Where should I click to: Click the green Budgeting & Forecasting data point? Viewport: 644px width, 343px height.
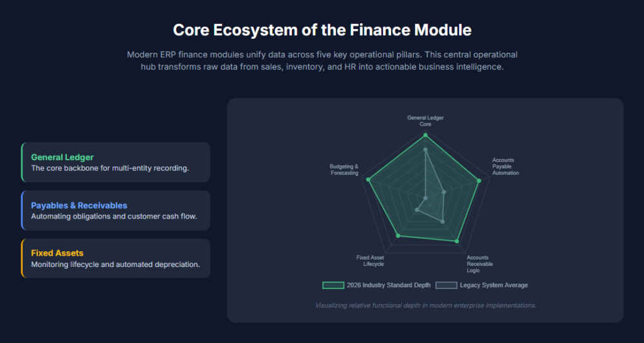coord(369,180)
